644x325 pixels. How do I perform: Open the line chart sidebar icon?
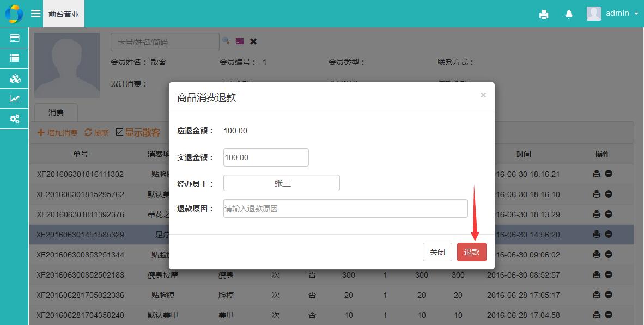(x=15, y=99)
